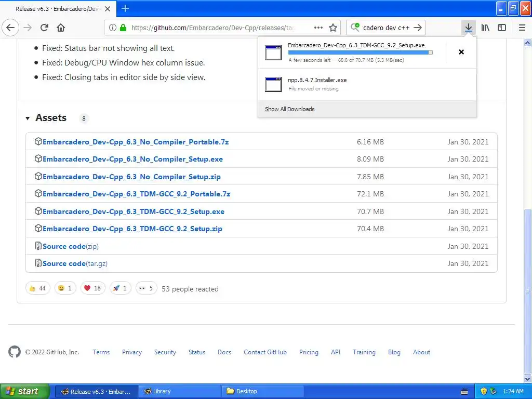Close the Release v6.3 tab
Image resolution: width=532 pixels, height=399 pixels.
tap(108, 9)
